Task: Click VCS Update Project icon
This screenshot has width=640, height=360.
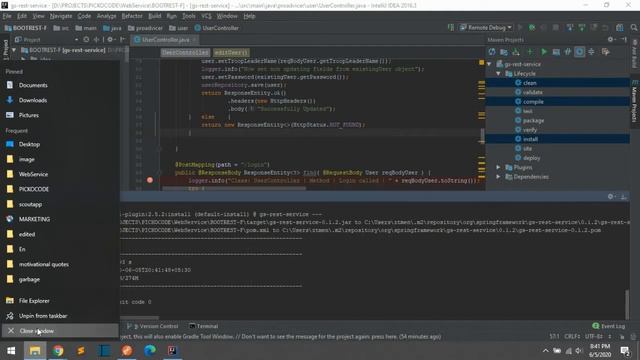Action: pyautogui.click(x=570, y=28)
